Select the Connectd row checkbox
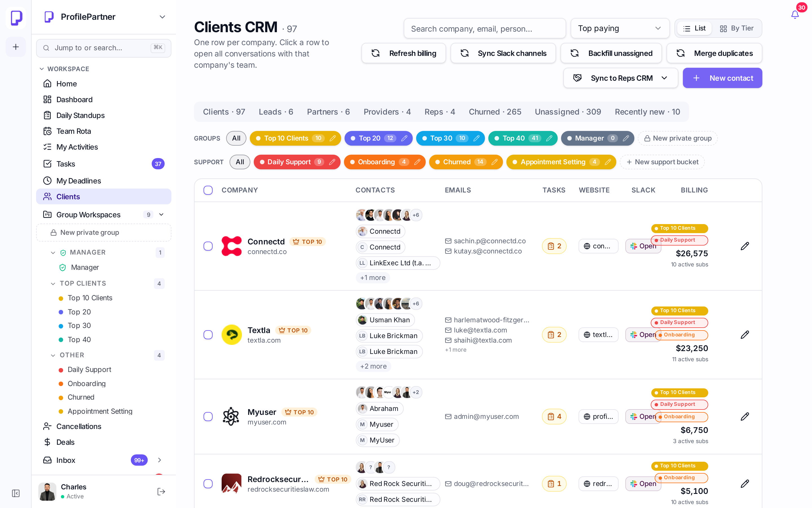The width and height of the screenshot is (812, 508). (208, 246)
